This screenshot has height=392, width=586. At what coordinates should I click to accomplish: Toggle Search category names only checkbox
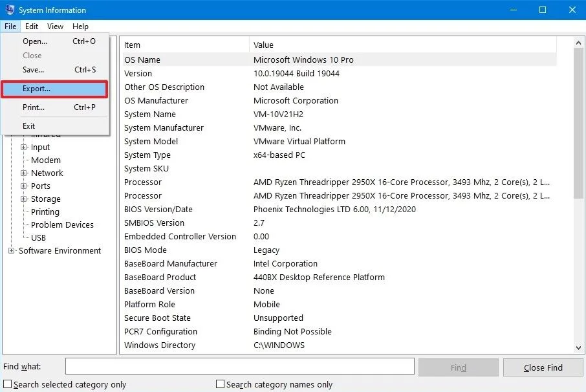220,384
